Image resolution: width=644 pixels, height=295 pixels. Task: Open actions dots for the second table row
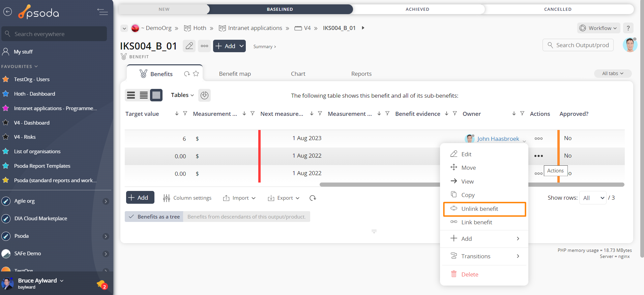(x=538, y=156)
